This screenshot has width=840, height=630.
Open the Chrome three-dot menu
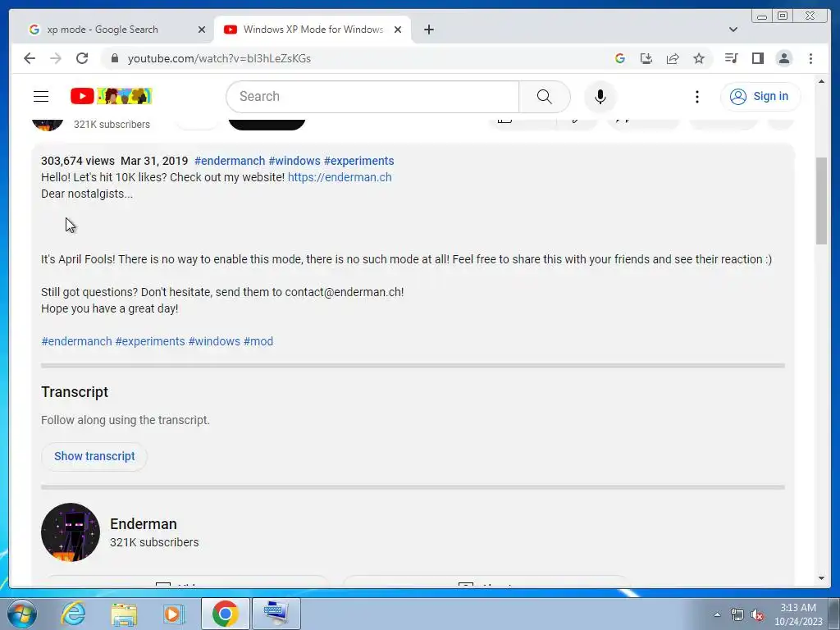pyautogui.click(x=810, y=58)
